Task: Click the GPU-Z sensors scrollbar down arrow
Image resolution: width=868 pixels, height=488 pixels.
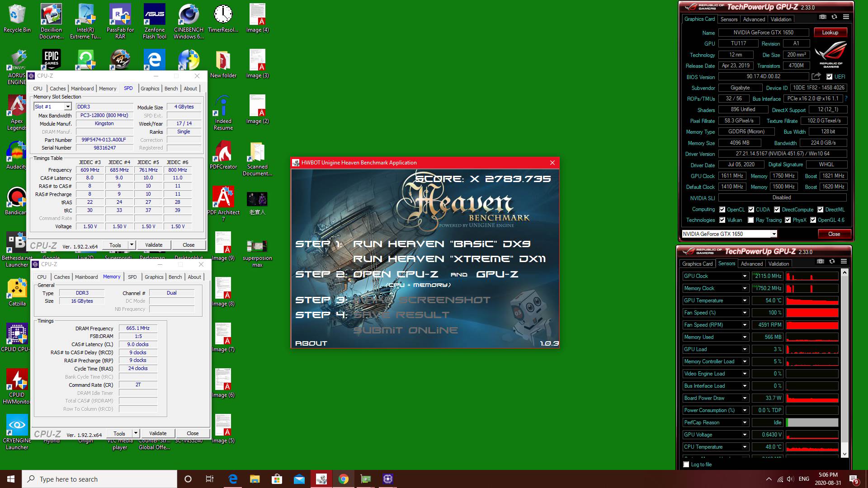Action: [x=844, y=454]
